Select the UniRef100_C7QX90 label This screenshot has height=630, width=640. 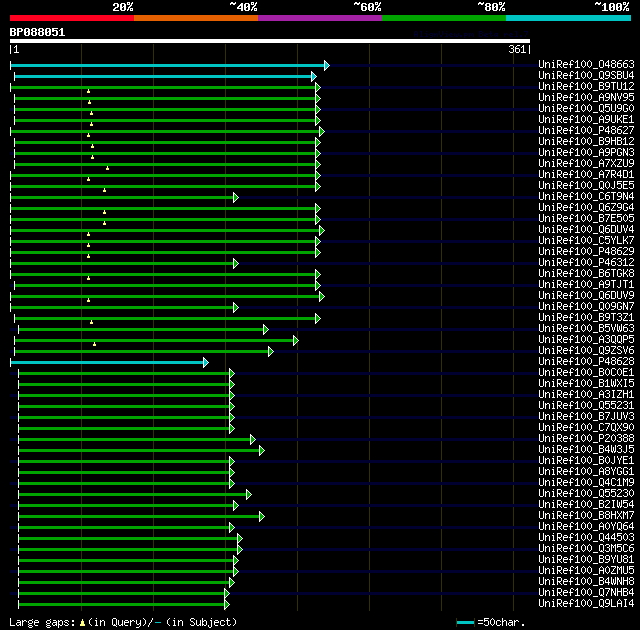(x=586, y=428)
